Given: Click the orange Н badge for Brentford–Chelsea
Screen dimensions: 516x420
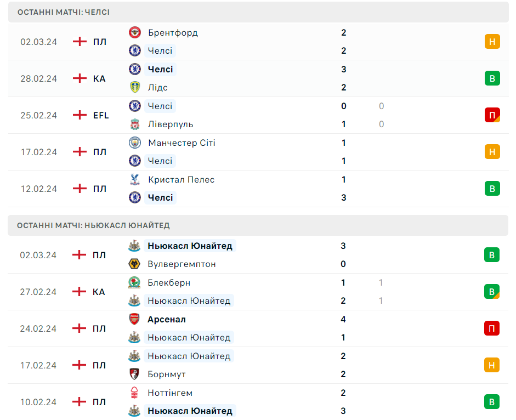Looking at the screenshot, I should [492, 42].
